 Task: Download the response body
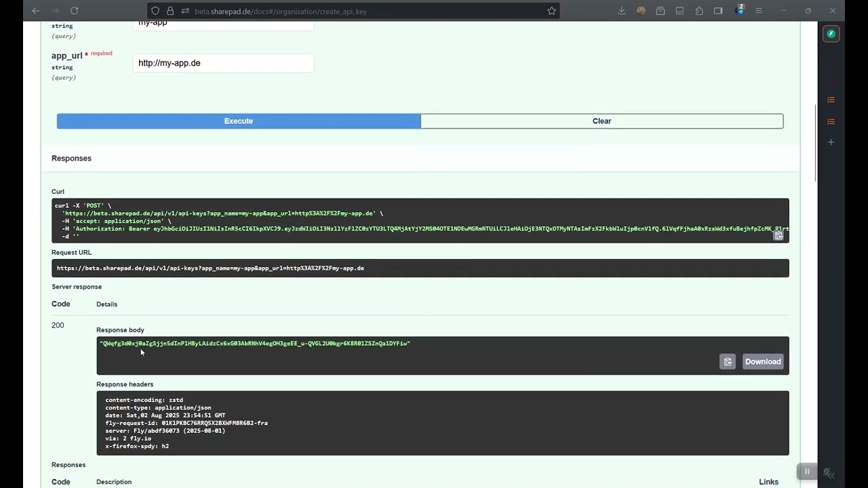(763, 361)
